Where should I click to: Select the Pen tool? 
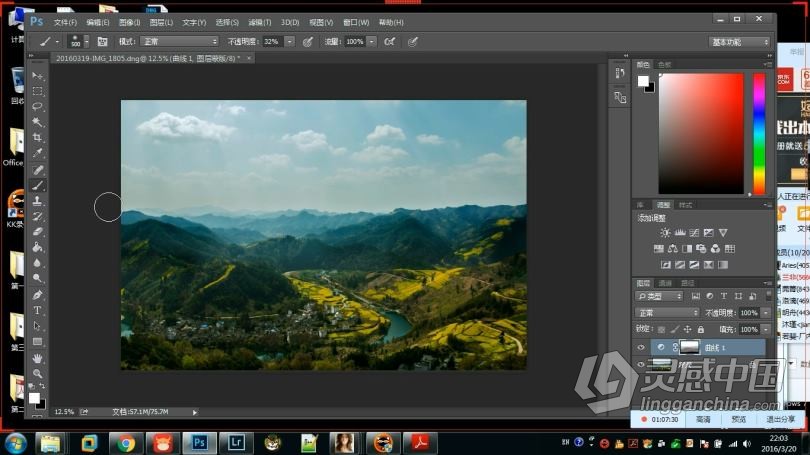(38, 295)
